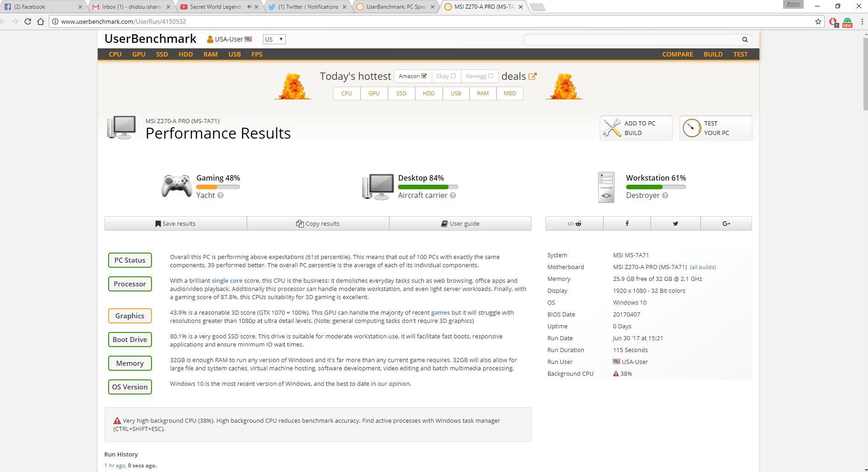The image size is (868, 472).
Task: Click the search magnifier icon
Action: click(x=745, y=40)
